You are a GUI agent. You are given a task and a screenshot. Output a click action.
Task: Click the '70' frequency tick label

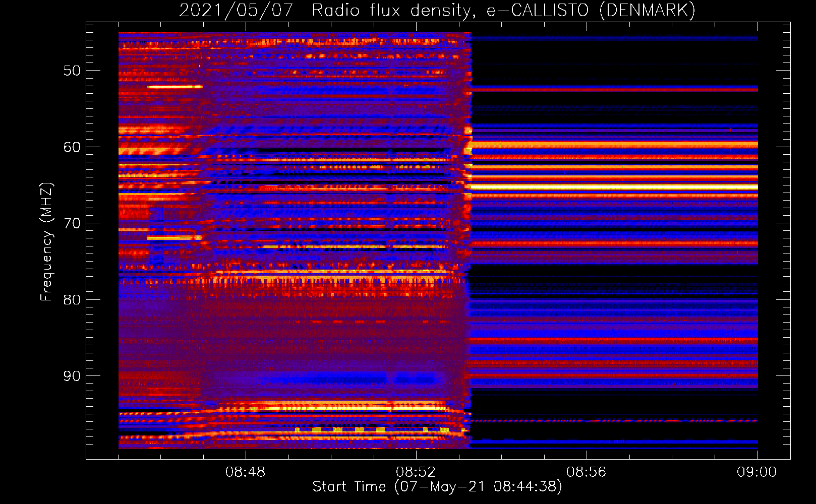click(x=72, y=223)
